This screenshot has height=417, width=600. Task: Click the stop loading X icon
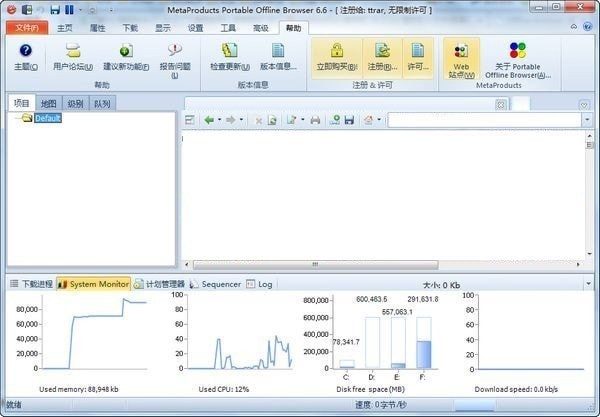pyautogui.click(x=259, y=121)
